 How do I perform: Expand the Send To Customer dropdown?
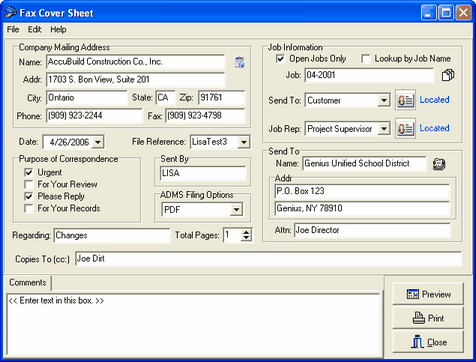(384, 100)
